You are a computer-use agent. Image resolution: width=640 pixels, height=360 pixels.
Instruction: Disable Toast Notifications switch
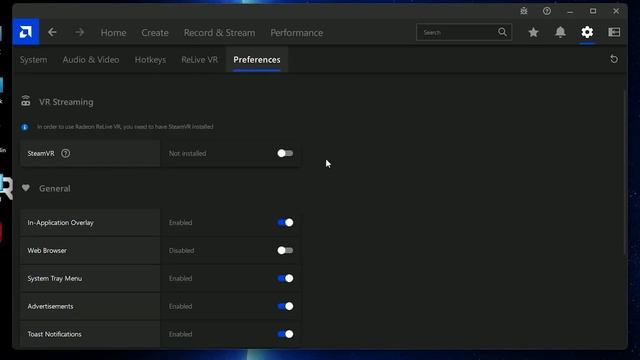(x=285, y=334)
